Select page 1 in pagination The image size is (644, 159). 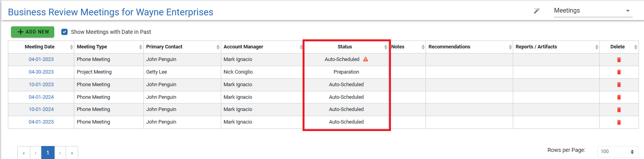pyautogui.click(x=48, y=153)
